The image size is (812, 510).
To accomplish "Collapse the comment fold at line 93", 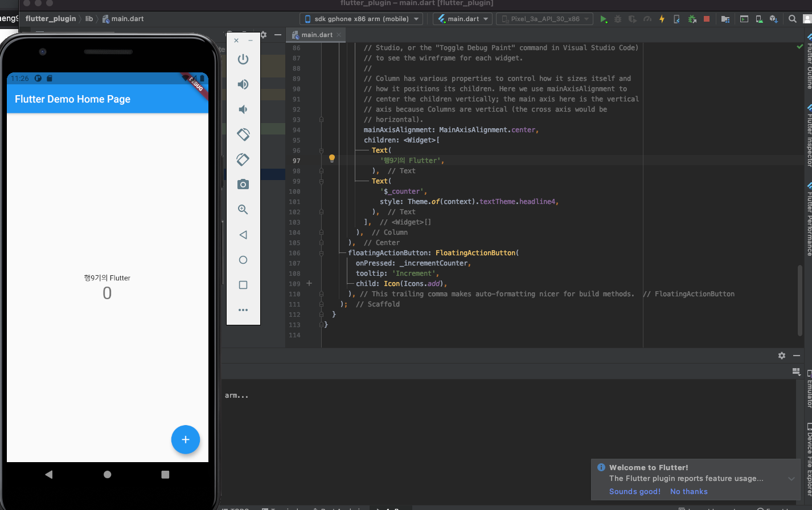I will point(321,120).
